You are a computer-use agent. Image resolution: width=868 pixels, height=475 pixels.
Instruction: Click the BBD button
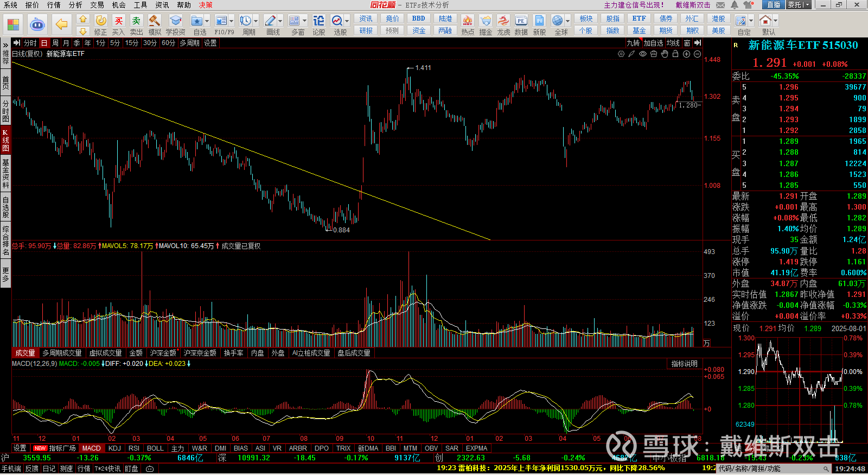coord(419,18)
